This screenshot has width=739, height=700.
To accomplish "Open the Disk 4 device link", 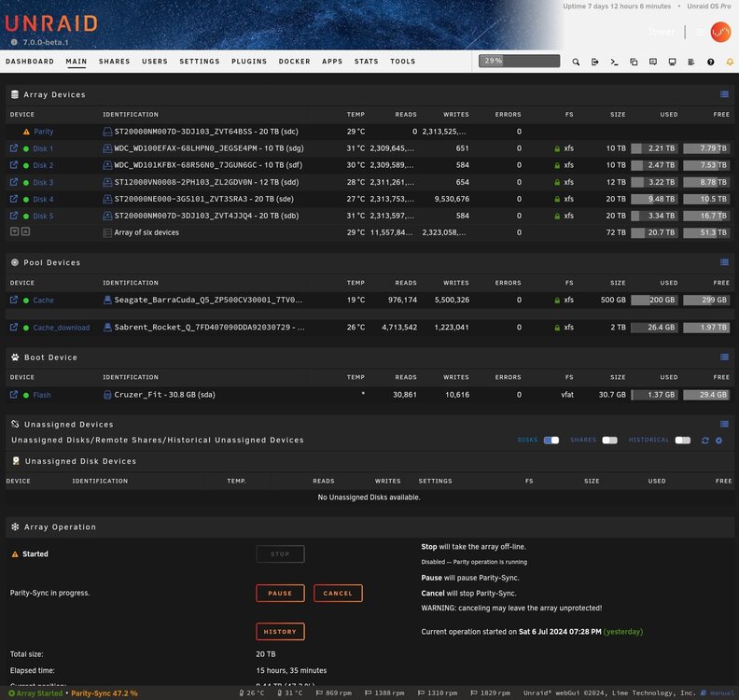I will click(x=43, y=199).
